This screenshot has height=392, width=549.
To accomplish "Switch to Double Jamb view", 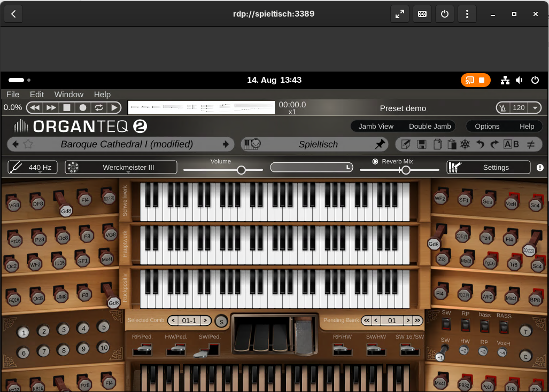I will 430,126.
